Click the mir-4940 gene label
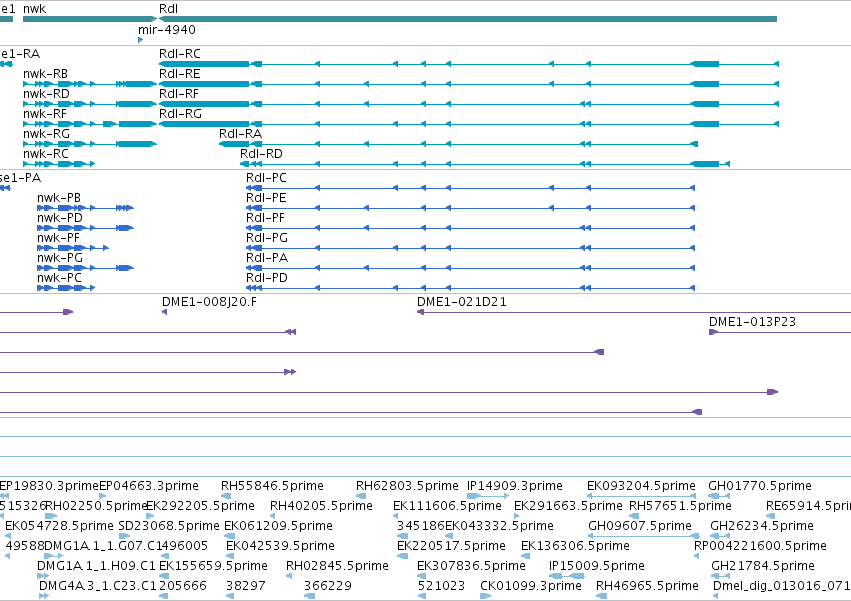Screen dimensions: 851x601 click(x=167, y=29)
